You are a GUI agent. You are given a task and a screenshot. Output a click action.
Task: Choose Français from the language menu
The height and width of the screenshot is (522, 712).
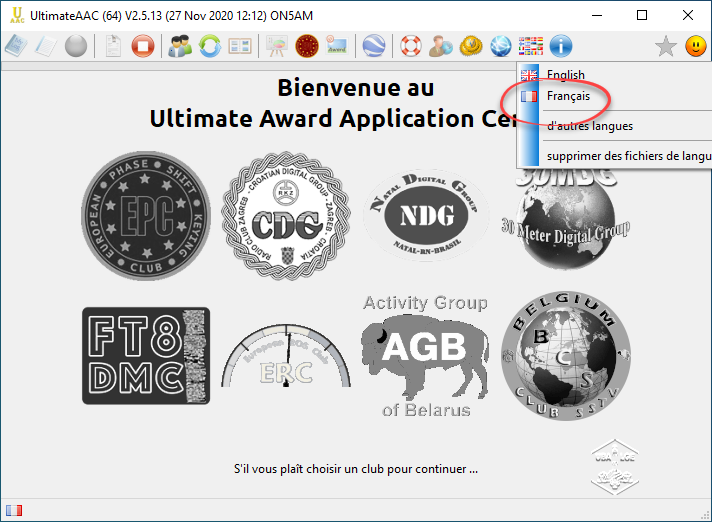click(x=614, y=96)
